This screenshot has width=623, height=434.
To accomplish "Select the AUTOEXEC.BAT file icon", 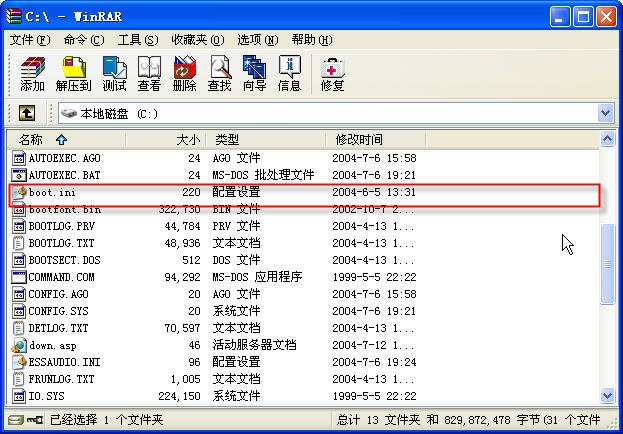I will click(19, 175).
